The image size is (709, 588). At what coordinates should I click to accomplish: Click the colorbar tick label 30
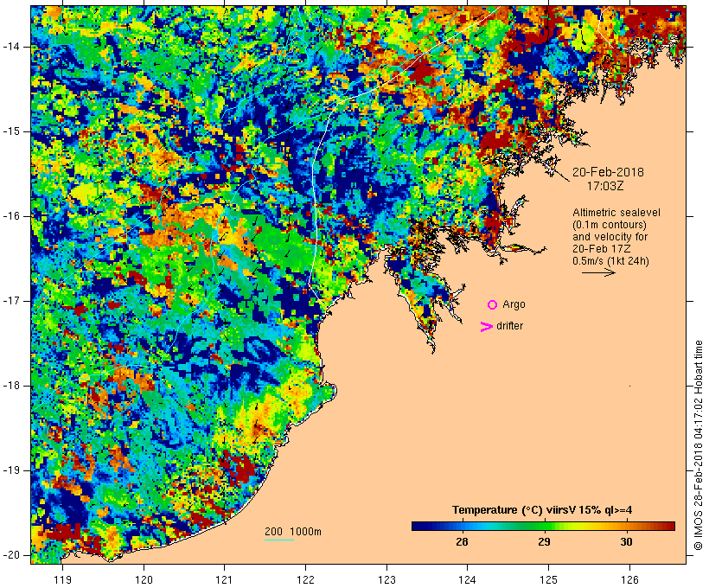[x=626, y=541]
